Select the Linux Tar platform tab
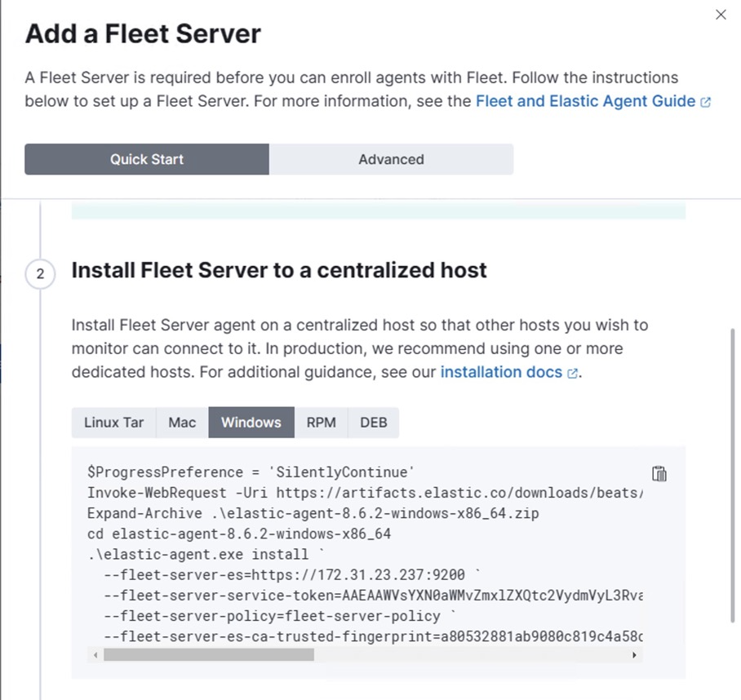This screenshot has width=741, height=700. tap(113, 423)
